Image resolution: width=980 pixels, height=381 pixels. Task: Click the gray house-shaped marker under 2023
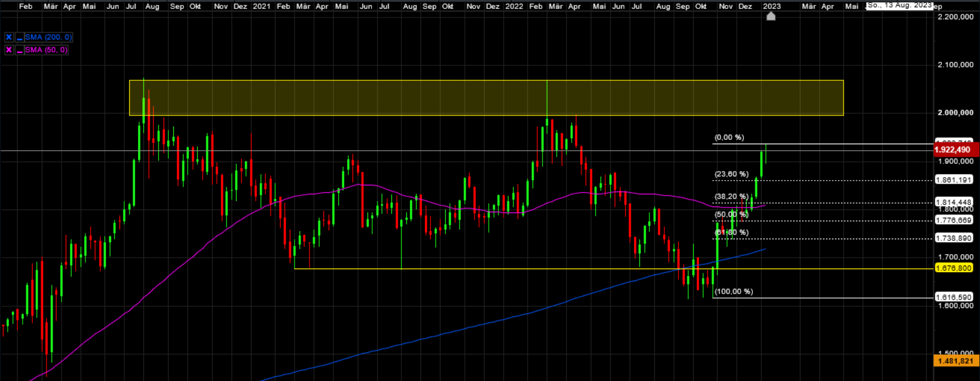(771, 16)
